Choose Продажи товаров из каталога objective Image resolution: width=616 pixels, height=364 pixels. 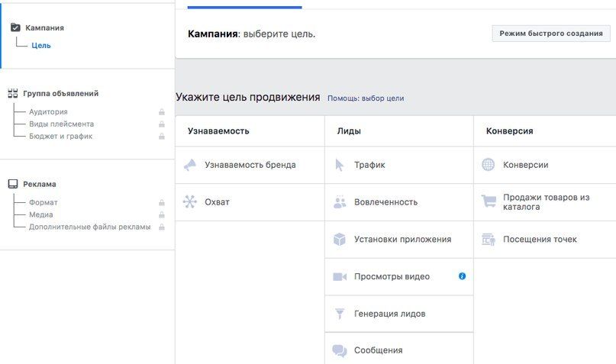[545, 202]
